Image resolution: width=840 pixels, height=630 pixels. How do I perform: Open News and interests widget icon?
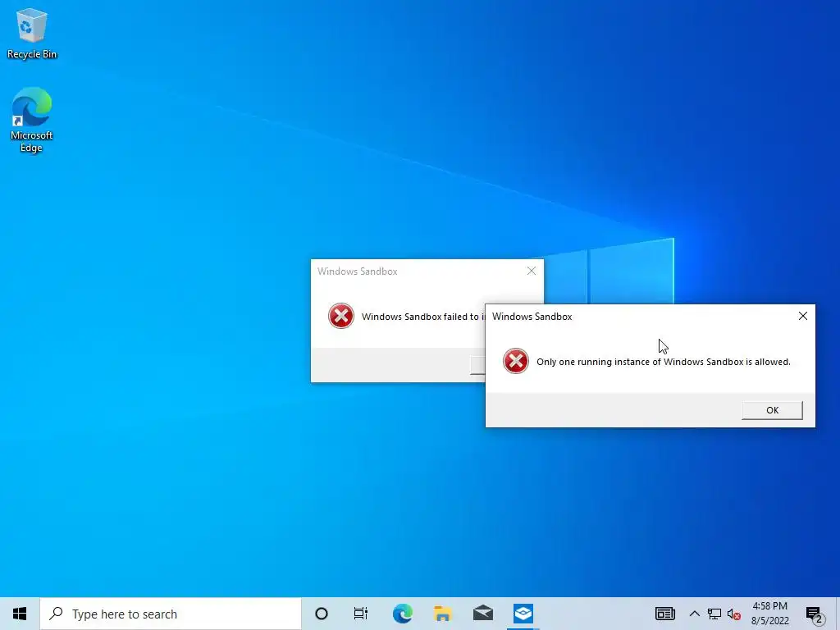(x=664, y=614)
